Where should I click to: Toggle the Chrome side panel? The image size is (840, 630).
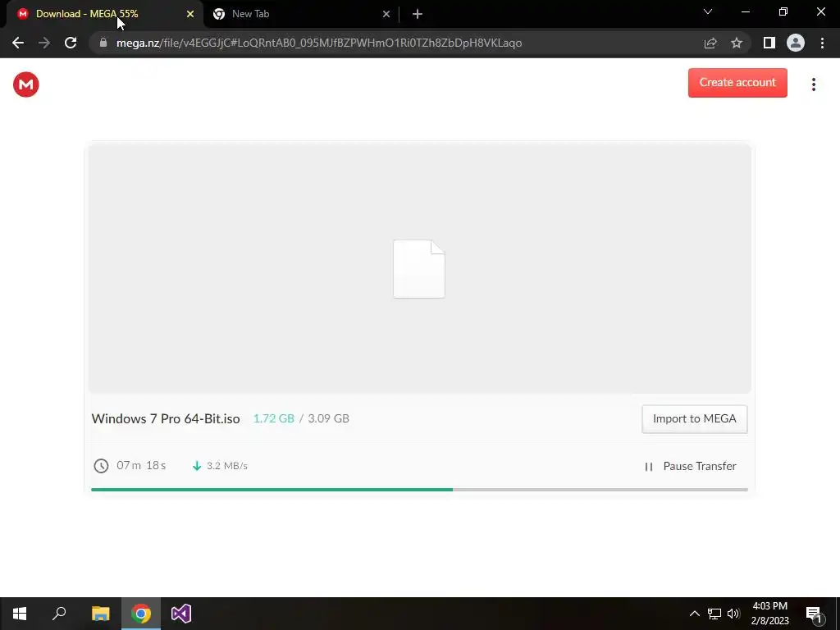click(769, 43)
